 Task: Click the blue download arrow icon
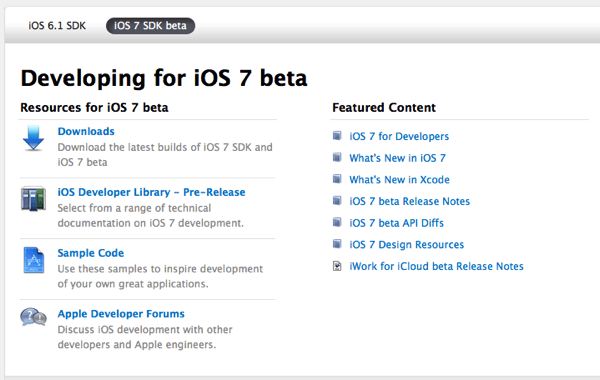(33, 138)
